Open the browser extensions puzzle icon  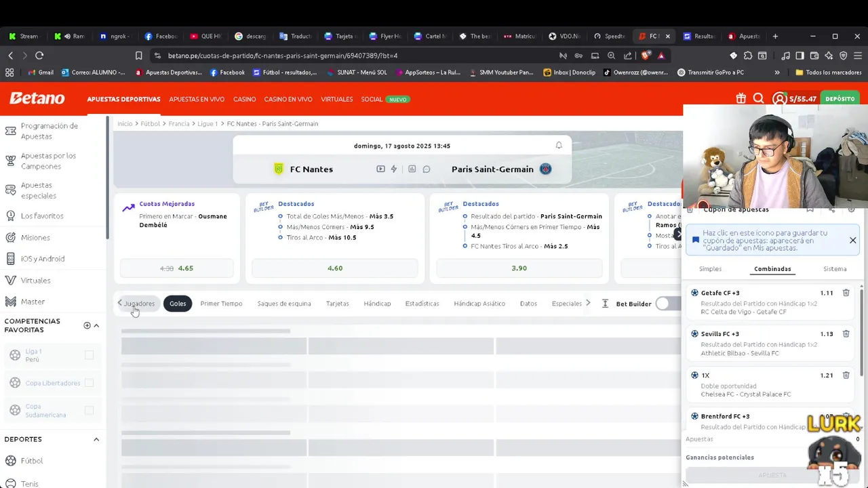pyautogui.click(x=748, y=56)
